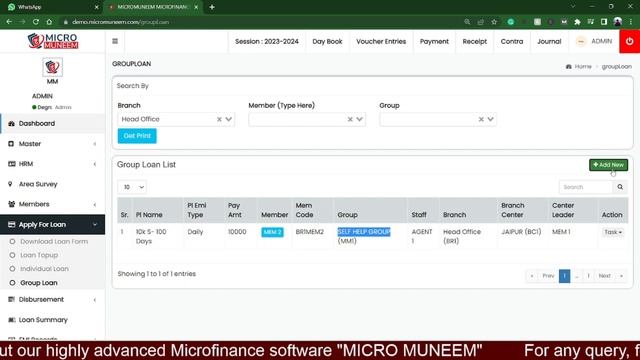The height and width of the screenshot is (360, 640).
Task: Open Payment from top bar
Action: click(x=434, y=41)
